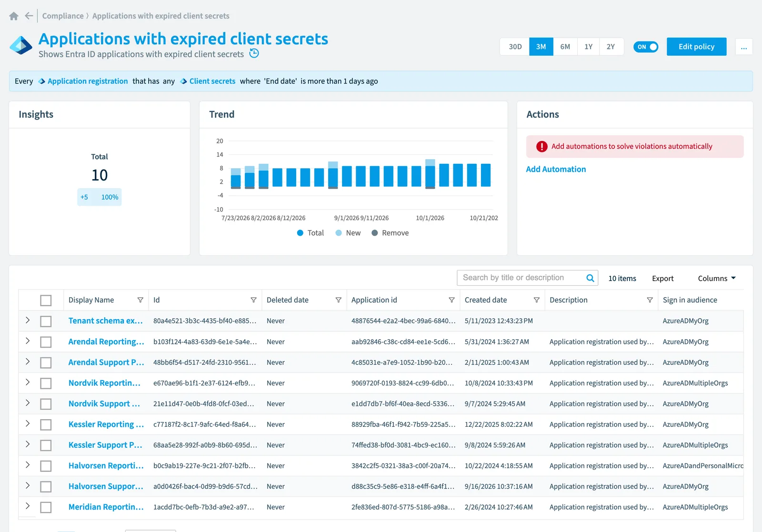Viewport: 762px width, 532px height.
Task: Click the Entra ID logo beside the page title
Action: 21,46
